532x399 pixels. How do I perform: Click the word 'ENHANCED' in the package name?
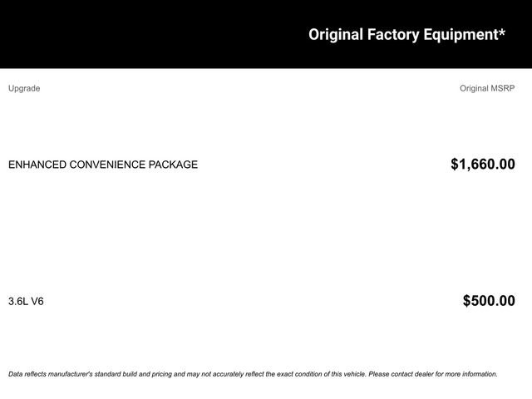[x=37, y=165]
